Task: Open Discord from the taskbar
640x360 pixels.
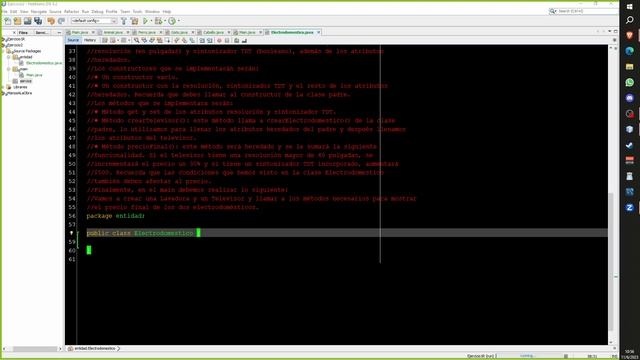Action: [629, 98]
